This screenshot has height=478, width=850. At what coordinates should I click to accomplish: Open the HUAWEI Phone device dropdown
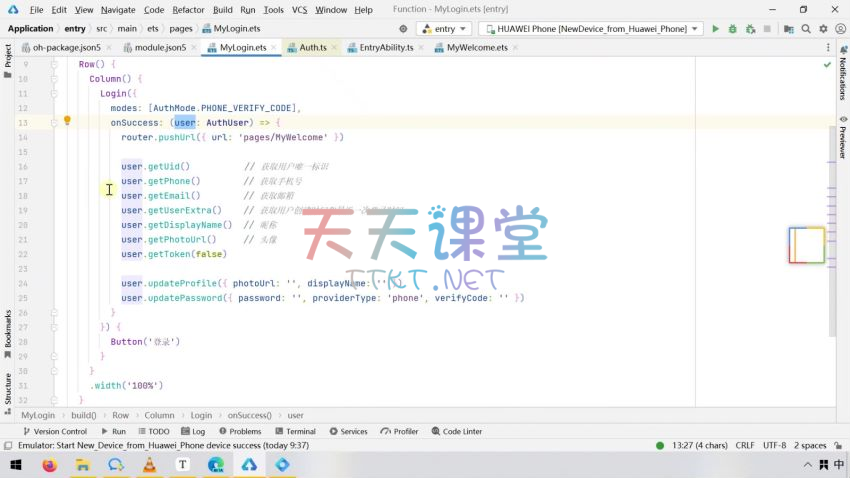coord(590,29)
